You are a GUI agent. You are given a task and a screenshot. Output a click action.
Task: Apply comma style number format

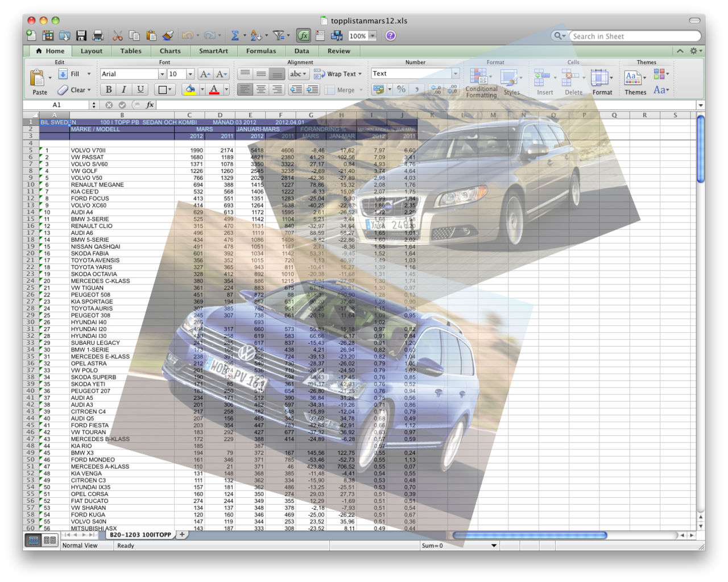click(x=416, y=89)
